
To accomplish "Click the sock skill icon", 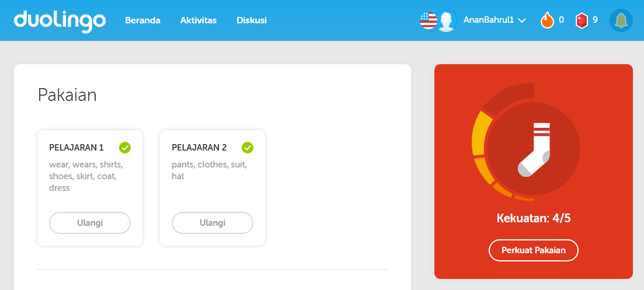I will tap(534, 150).
